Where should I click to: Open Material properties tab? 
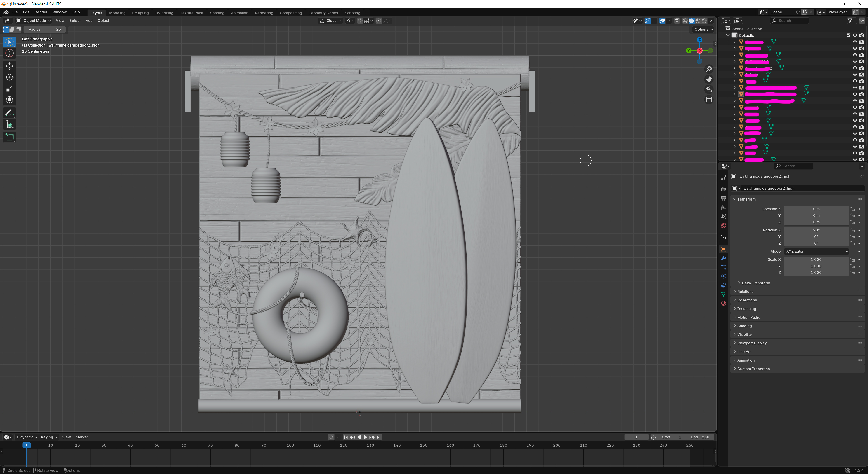(723, 303)
